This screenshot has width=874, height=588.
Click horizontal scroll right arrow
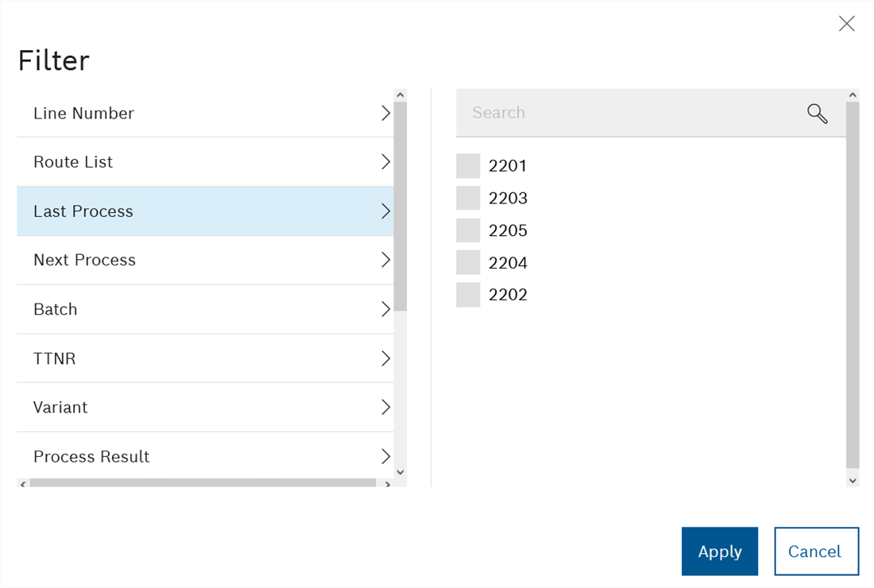(388, 484)
